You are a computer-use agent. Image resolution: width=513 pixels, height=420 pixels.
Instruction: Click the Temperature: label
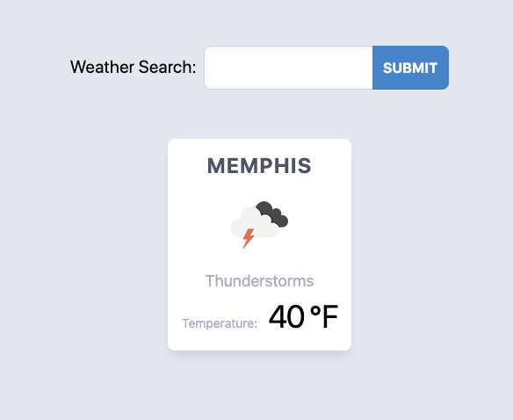(x=220, y=323)
